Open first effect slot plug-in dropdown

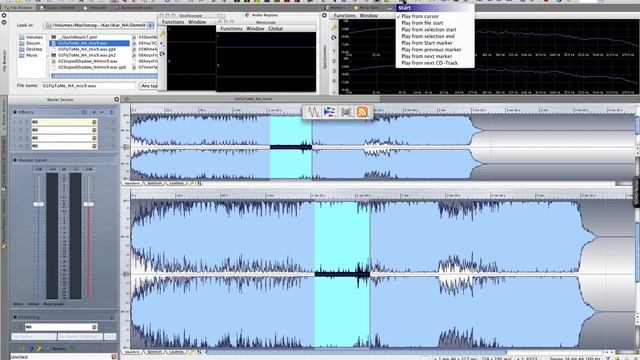click(94, 122)
